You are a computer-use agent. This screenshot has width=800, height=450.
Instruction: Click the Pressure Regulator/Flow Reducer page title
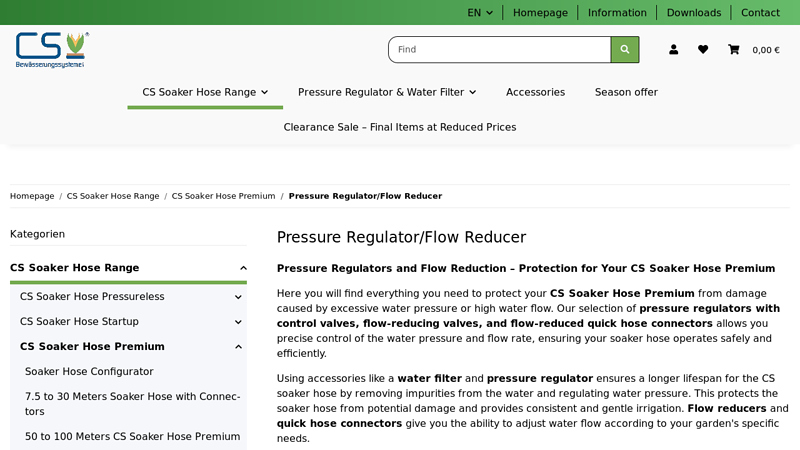point(401,237)
